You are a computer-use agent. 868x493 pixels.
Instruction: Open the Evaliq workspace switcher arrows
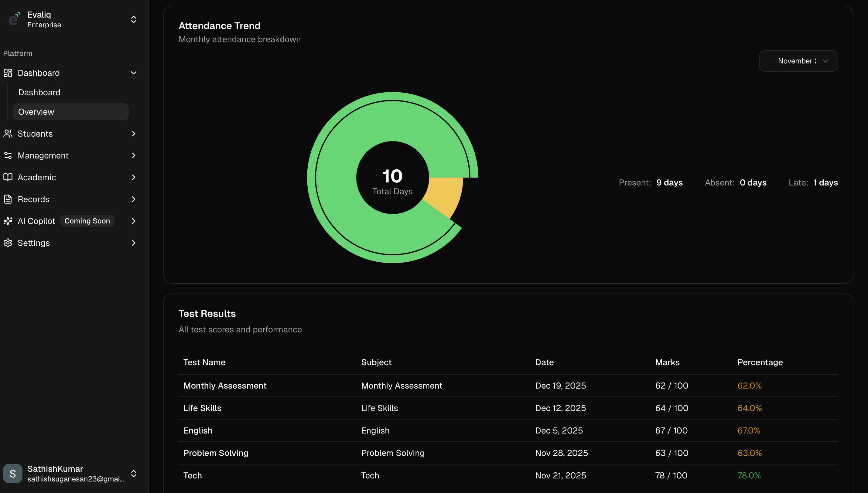click(x=133, y=19)
